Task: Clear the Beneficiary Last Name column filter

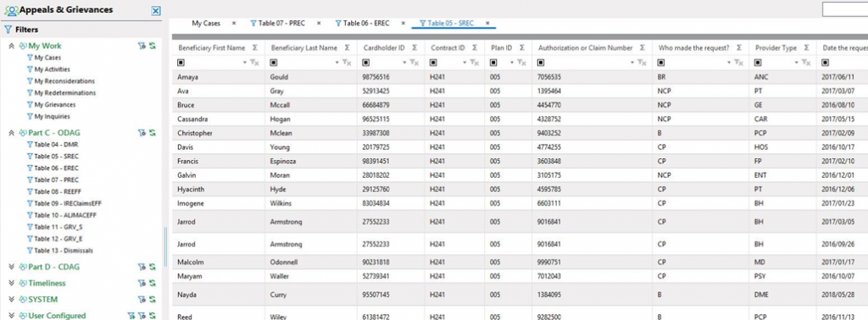Action: point(347,63)
